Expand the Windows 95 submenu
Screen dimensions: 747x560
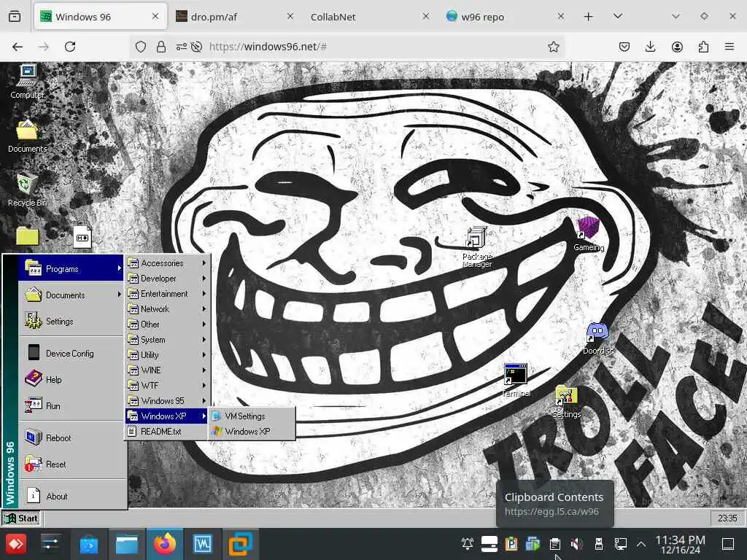(167, 400)
